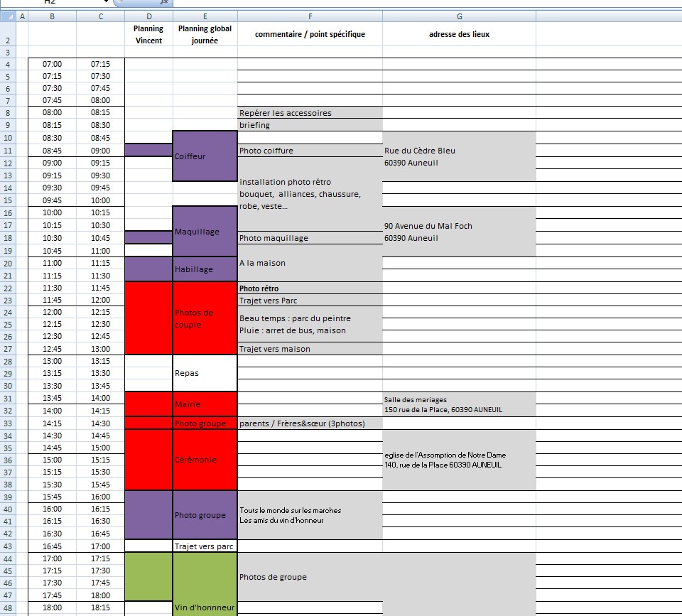Click the Select All corner triangle
The height and width of the screenshot is (616, 682).
8,16
